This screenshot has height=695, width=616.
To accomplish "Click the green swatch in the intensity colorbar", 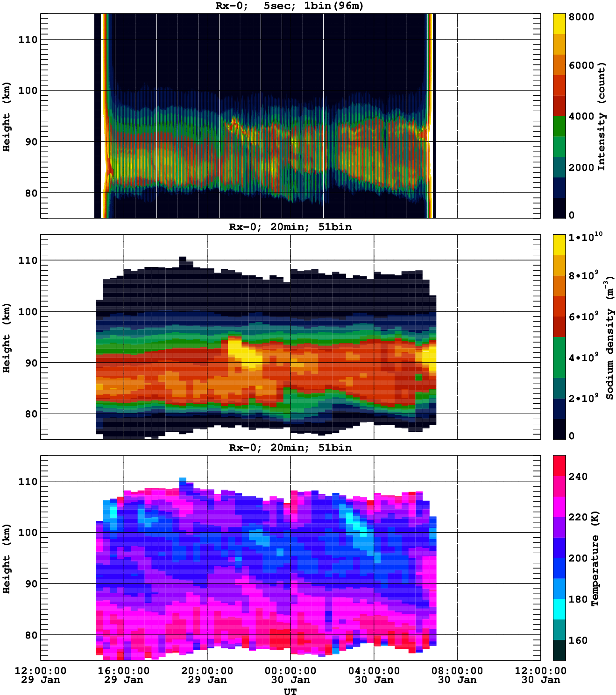I will click(x=559, y=126).
